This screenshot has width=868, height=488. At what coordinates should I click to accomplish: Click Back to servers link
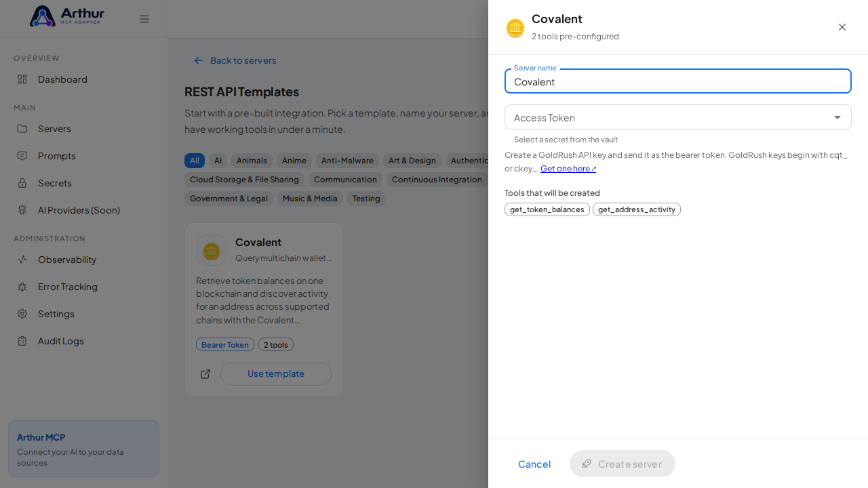click(235, 60)
